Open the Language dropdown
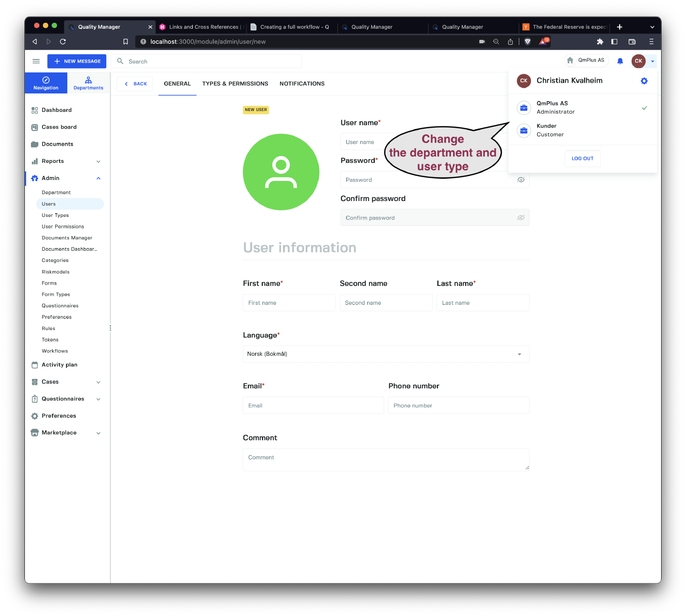 point(385,354)
